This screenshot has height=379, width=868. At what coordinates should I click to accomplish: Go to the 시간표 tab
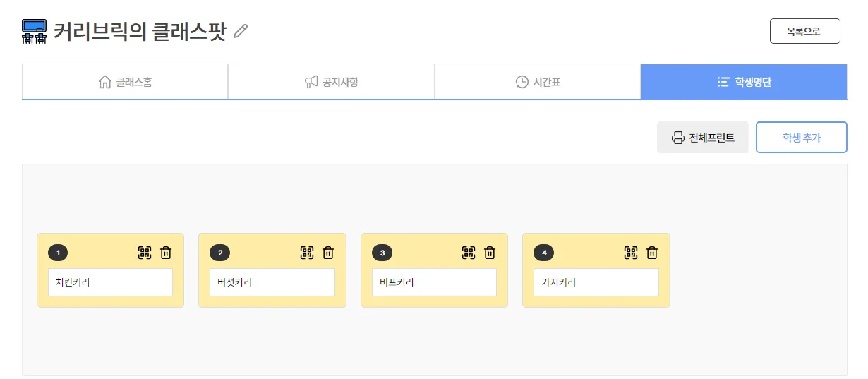pyautogui.click(x=538, y=82)
